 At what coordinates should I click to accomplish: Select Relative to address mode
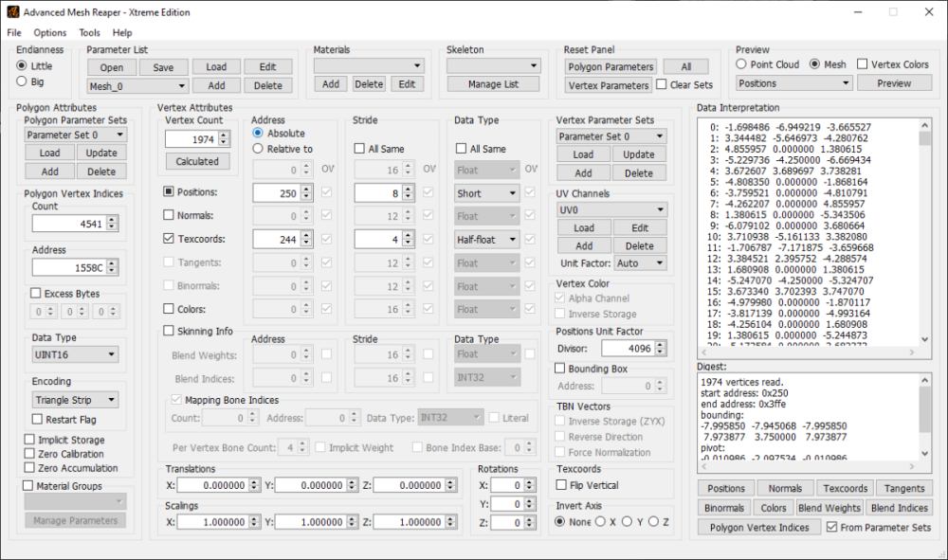(259, 149)
